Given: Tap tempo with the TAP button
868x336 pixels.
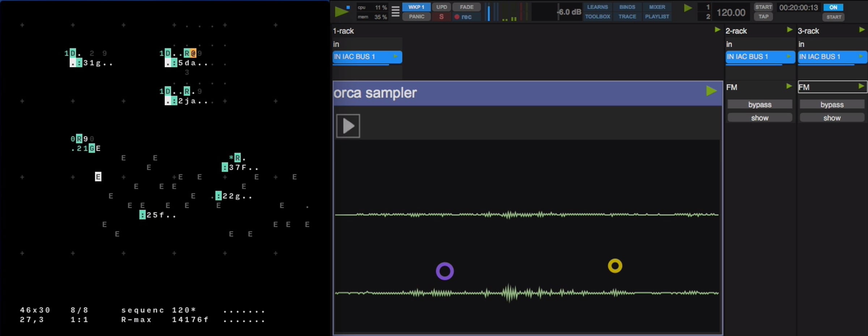Looking at the screenshot, I should coord(763,16).
